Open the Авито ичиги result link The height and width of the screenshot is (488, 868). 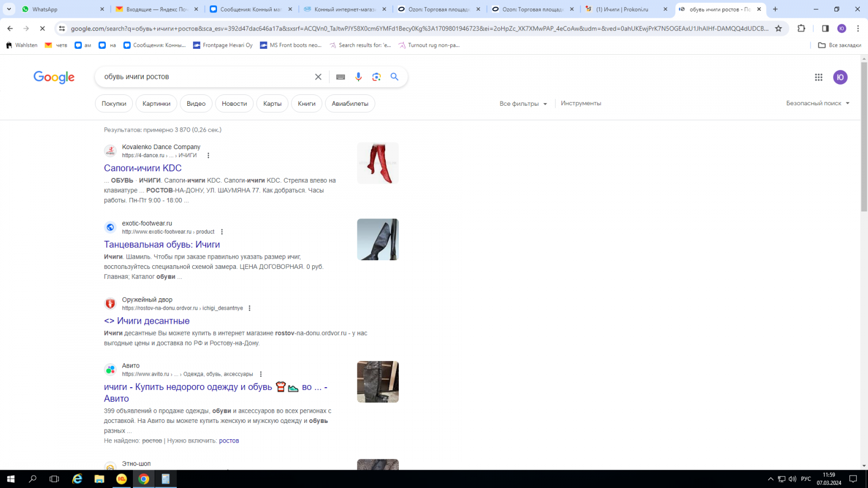[215, 393]
